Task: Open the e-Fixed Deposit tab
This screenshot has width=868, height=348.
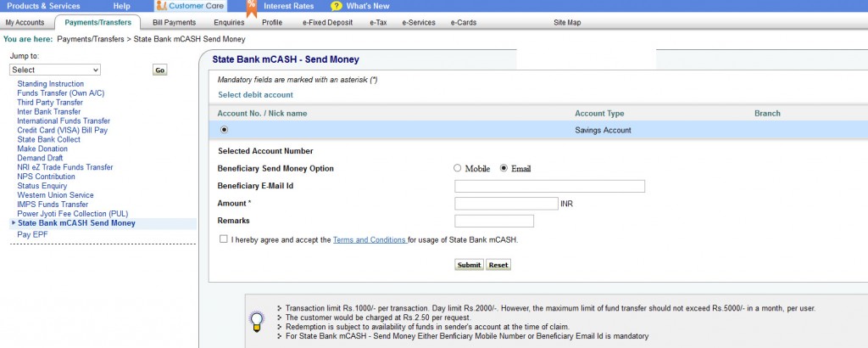Action: [328, 23]
